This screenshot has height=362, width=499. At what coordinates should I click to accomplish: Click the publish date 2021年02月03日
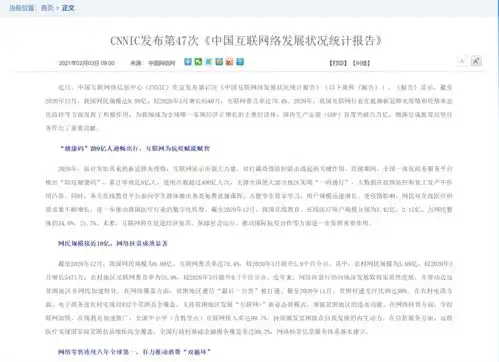[x=87, y=63]
